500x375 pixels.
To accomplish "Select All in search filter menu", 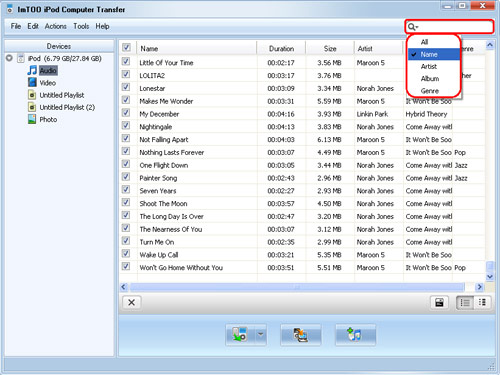I will point(434,42).
